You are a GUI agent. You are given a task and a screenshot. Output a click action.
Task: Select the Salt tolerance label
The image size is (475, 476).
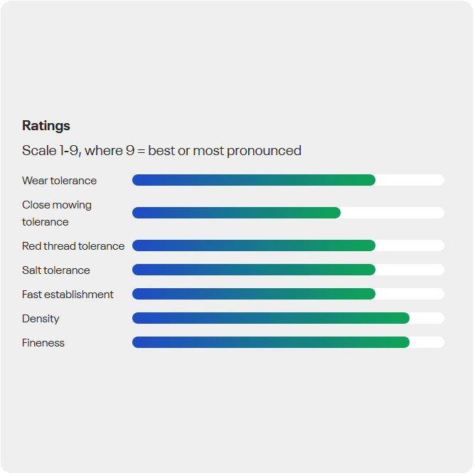[x=56, y=270]
